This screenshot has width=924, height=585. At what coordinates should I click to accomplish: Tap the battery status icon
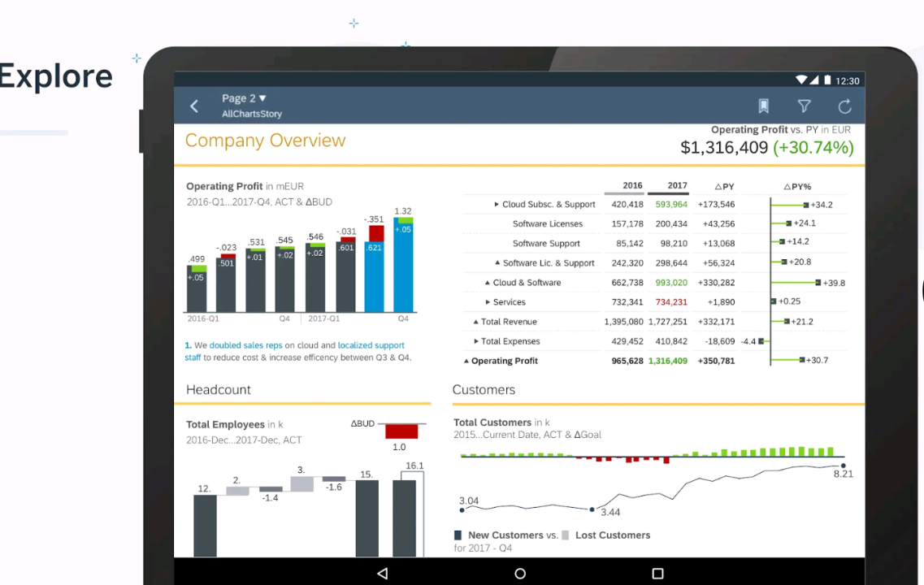click(827, 80)
